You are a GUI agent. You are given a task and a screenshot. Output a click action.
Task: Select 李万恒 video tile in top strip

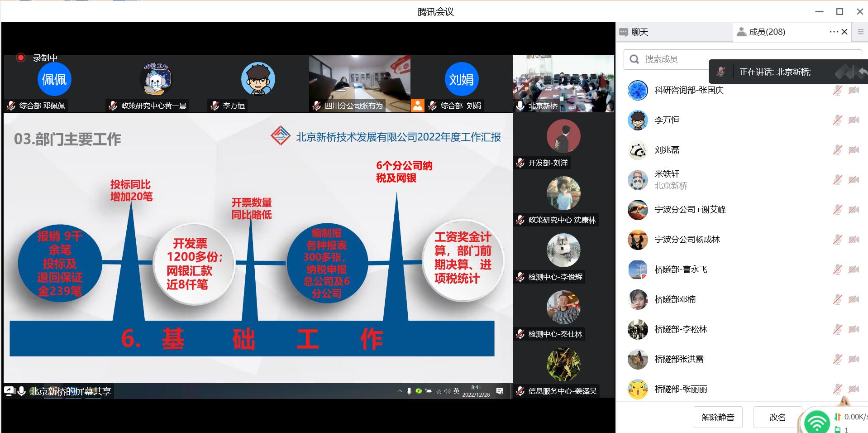click(x=258, y=84)
